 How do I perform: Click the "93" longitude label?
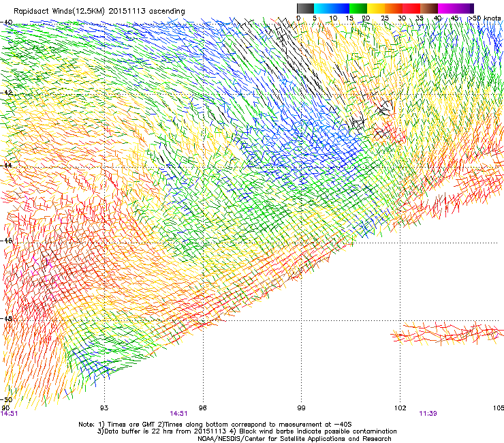(104, 408)
